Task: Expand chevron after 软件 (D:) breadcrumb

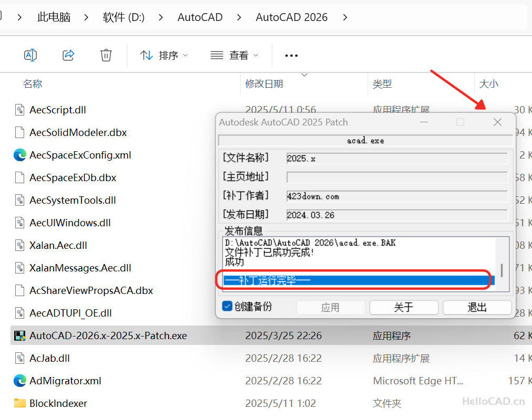Action: pos(161,17)
